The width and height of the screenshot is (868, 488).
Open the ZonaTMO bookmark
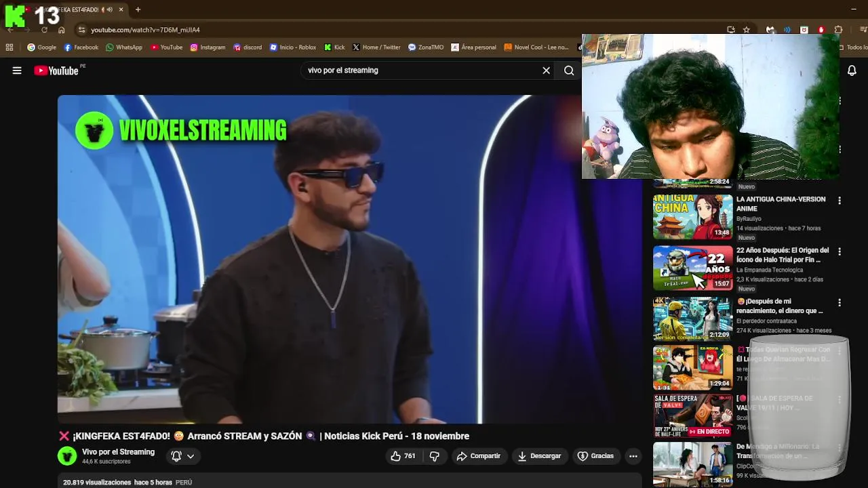426,47
